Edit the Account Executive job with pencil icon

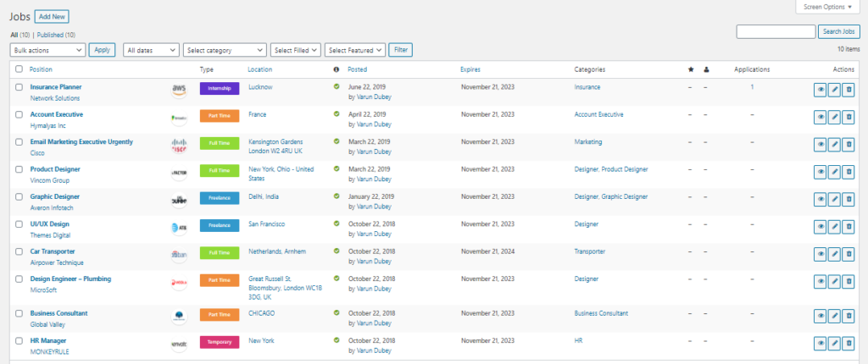pos(834,118)
